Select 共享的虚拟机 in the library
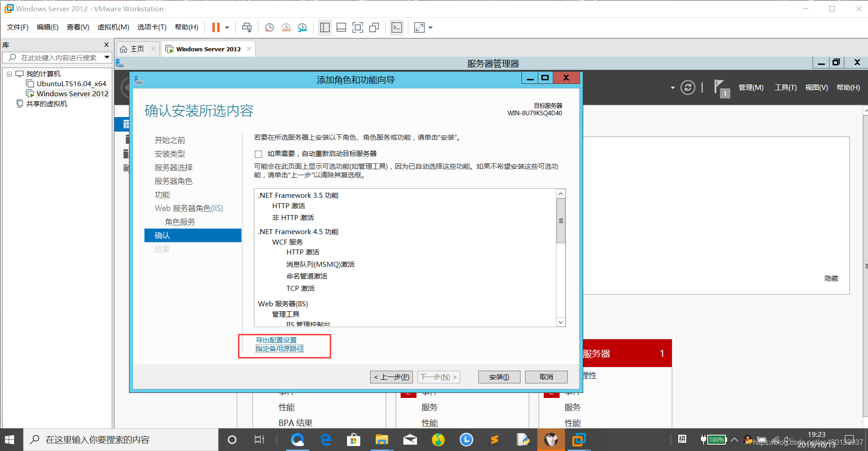 [47, 104]
